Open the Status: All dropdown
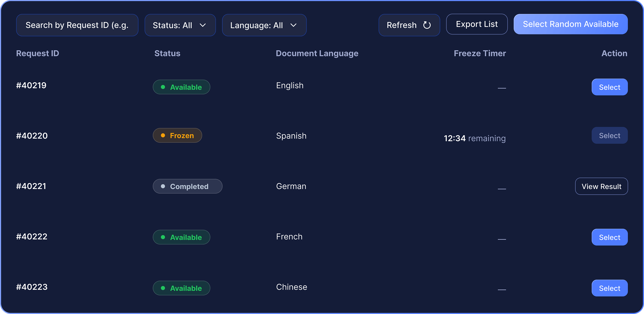644x314 pixels. click(x=180, y=25)
